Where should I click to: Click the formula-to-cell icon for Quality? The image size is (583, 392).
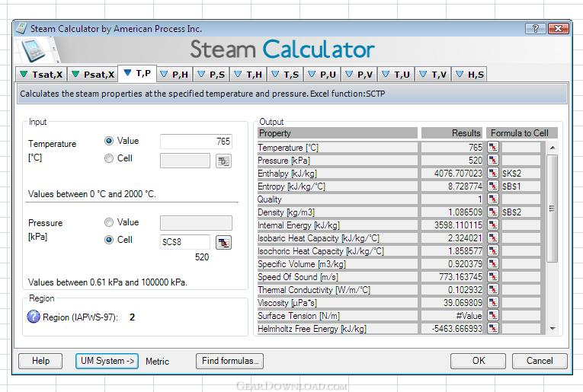(492, 199)
